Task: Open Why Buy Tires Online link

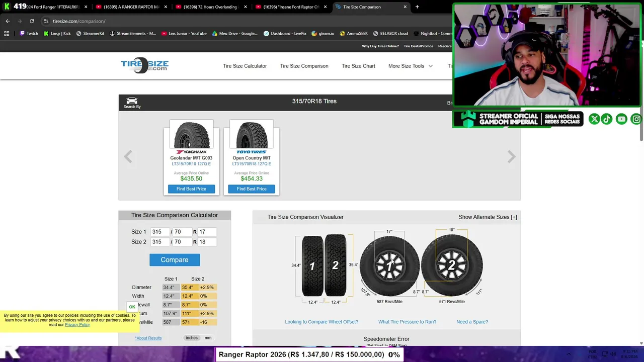Action: 380,46
